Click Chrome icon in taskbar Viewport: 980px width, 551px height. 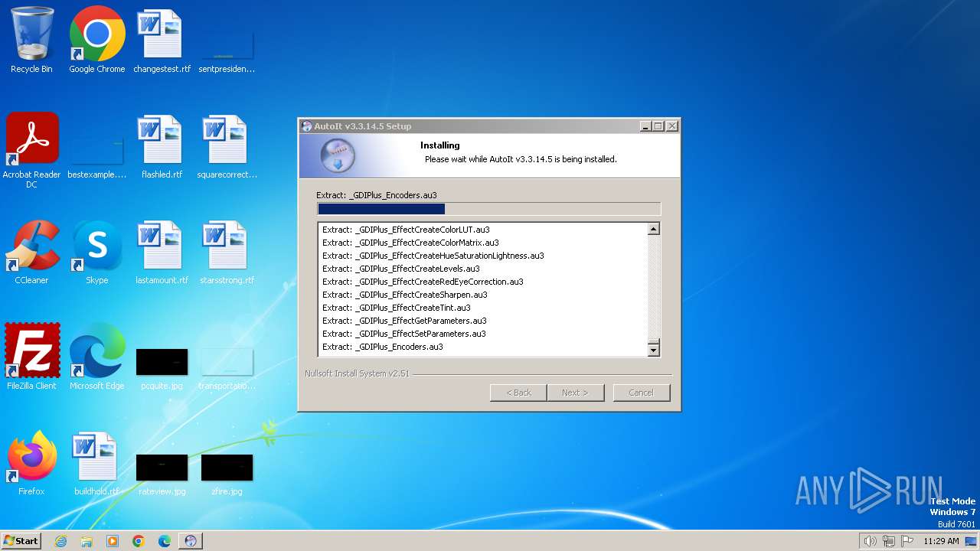tap(139, 541)
